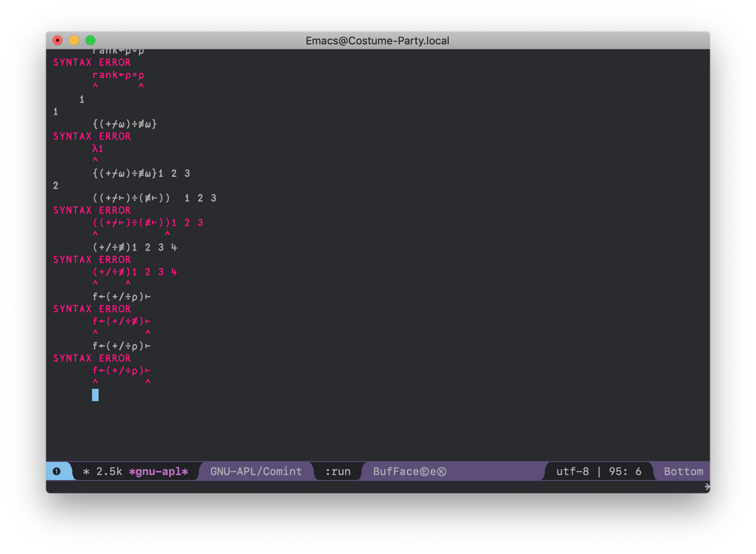Click the 2.5k buffer size indicator
This screenshot has height=554, width=756.
pyautogui.click(x=109, y=471)
